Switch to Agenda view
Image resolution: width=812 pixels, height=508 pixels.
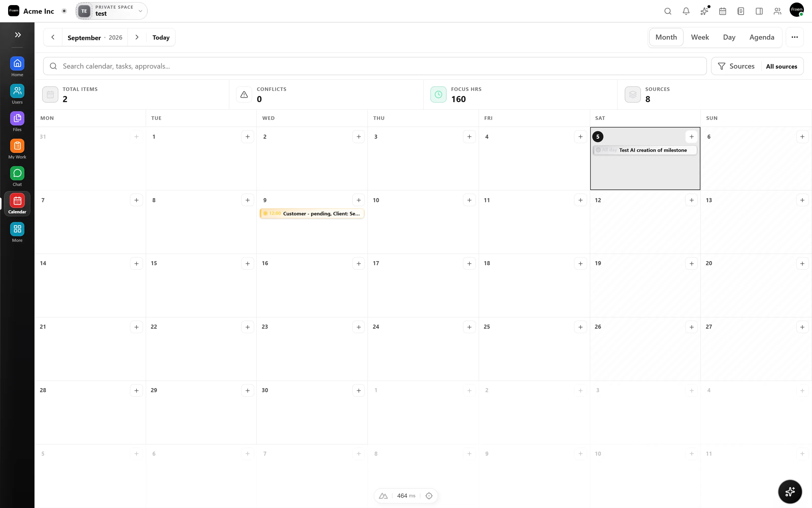point(762,37)
